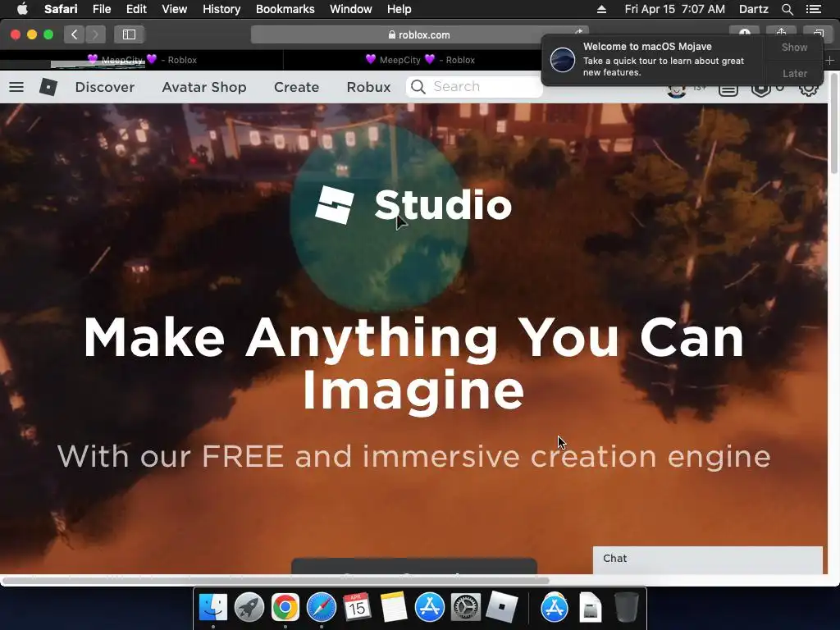The width and height of the screenshot is (840, 630).
Task: Launch Roblox from the dock
Action: tap(501, 608)
